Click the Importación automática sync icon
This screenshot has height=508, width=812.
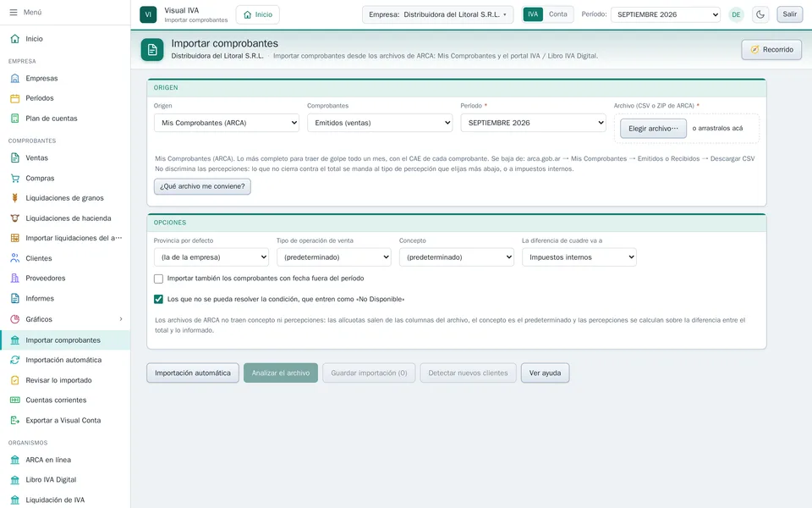(x=15, y=360)
